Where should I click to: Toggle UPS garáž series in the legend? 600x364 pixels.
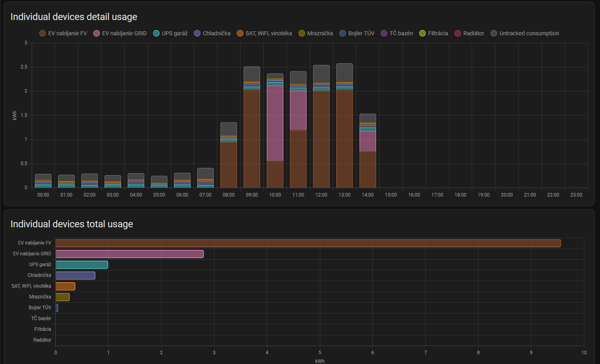(170, 33)
